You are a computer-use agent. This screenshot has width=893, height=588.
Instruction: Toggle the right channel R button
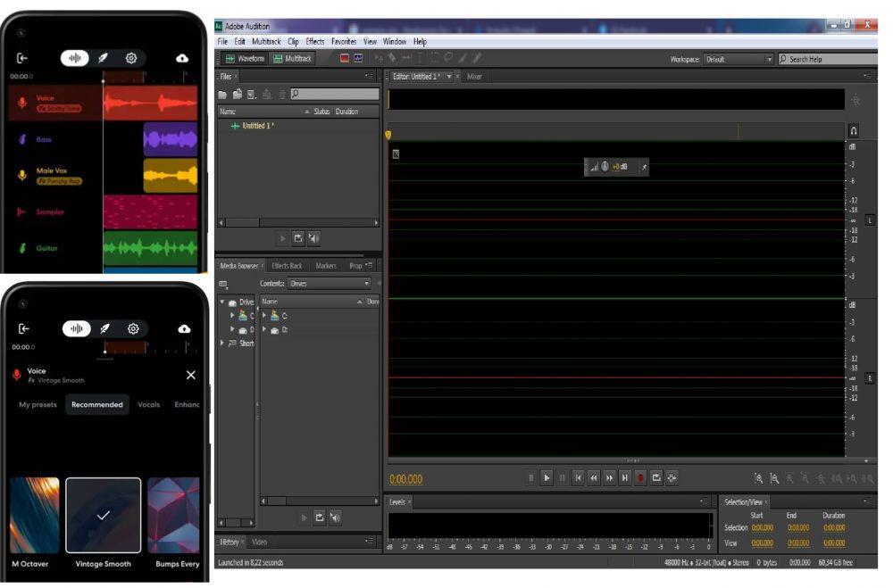pos(870,378)
